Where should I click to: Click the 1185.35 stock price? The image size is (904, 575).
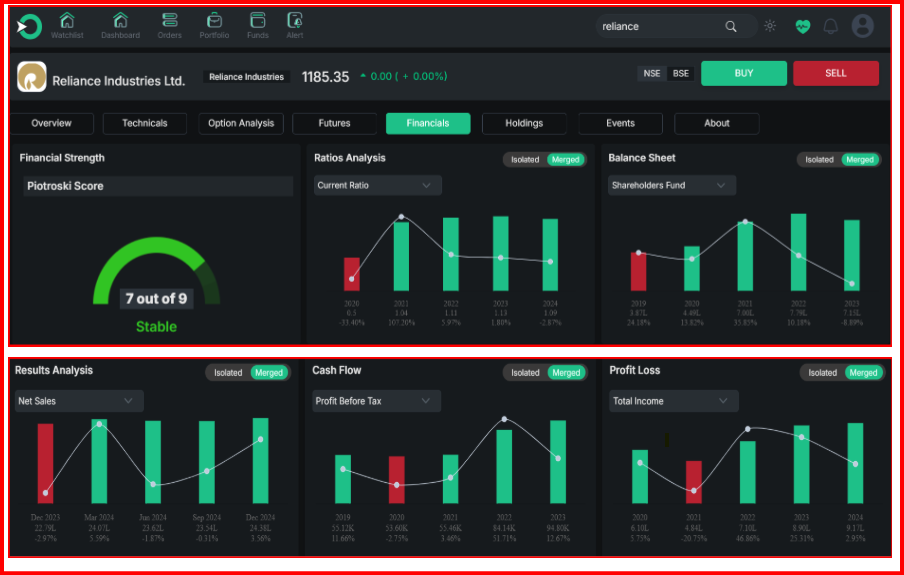[325, 77]
